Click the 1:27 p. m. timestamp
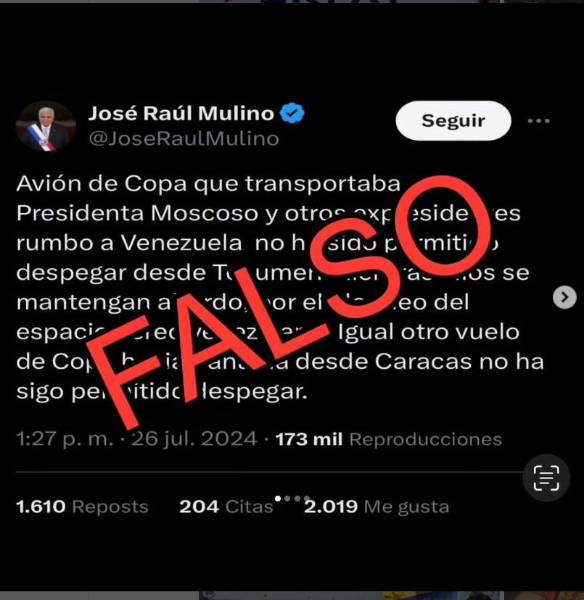584x600 pixels. tap(65, 439)
